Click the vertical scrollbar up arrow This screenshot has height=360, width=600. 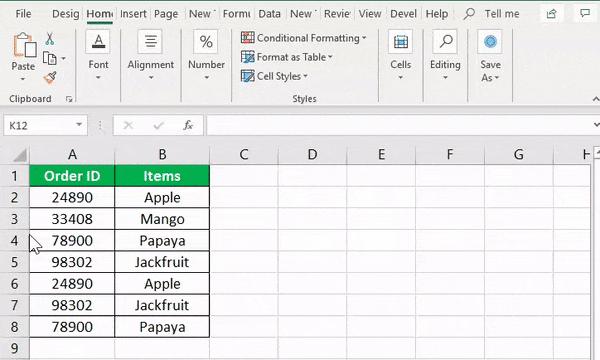coord(597,152)
